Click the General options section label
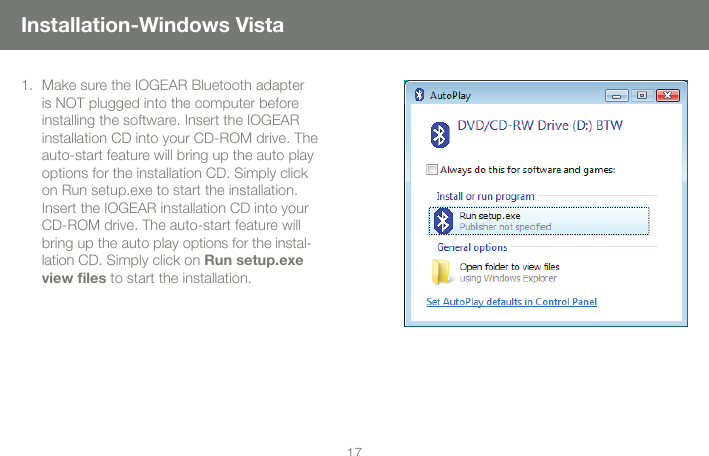709x456 pixels. coord(472,247)
